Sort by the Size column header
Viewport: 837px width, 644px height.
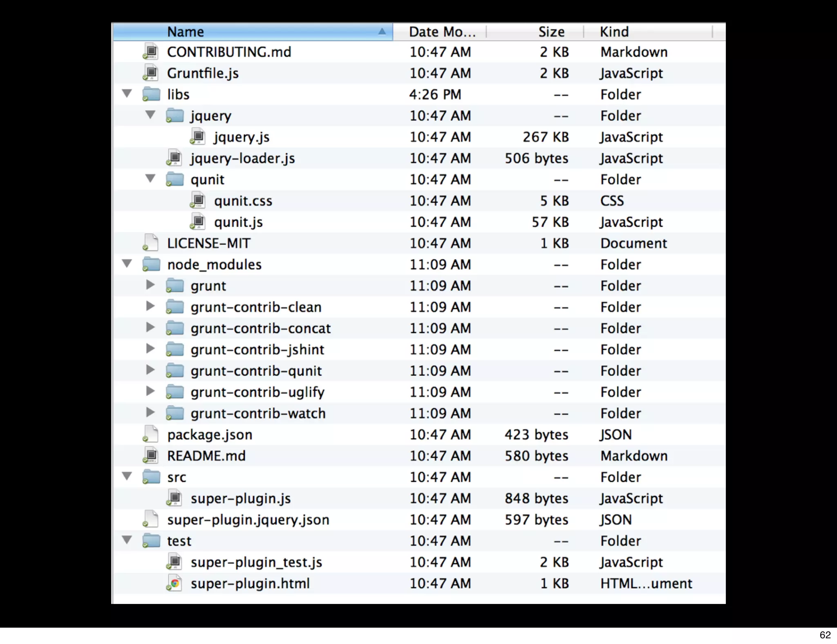551,32
